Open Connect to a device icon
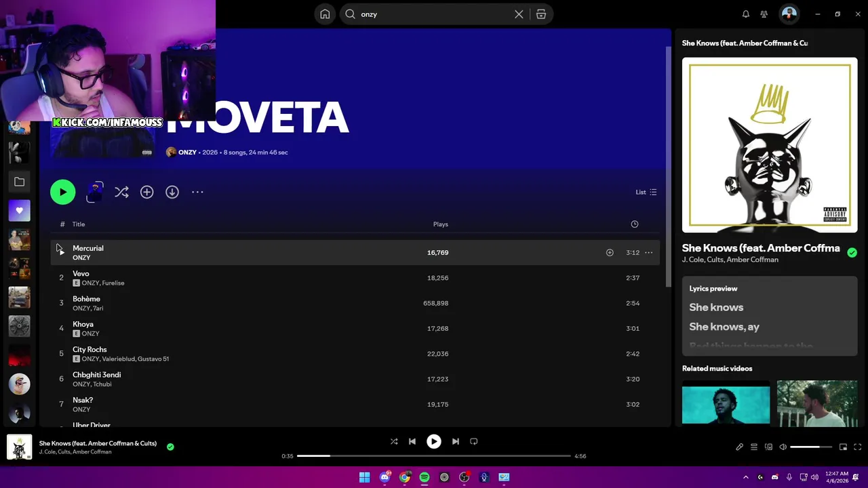The width and height of the screenshot is (868, 488). (x=768, y=447)
